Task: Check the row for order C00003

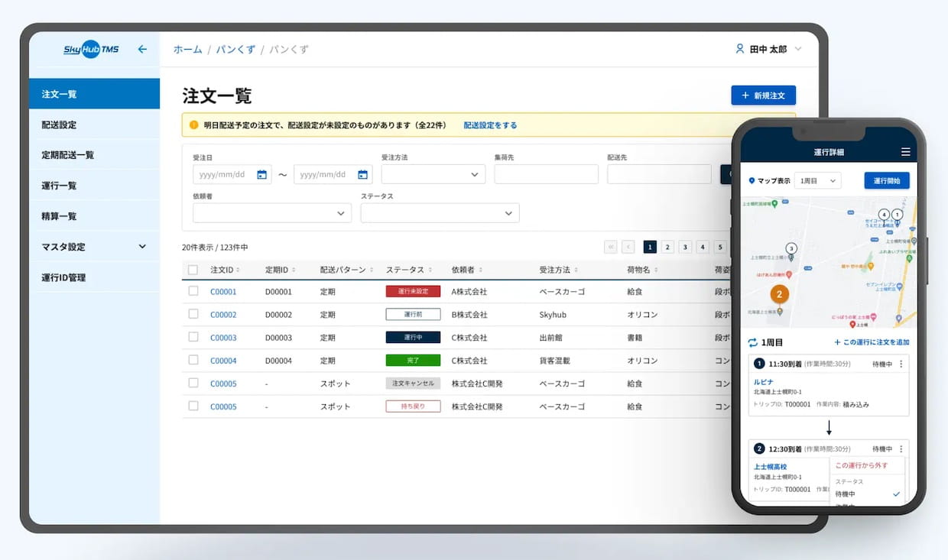Action: click(193, 337)
